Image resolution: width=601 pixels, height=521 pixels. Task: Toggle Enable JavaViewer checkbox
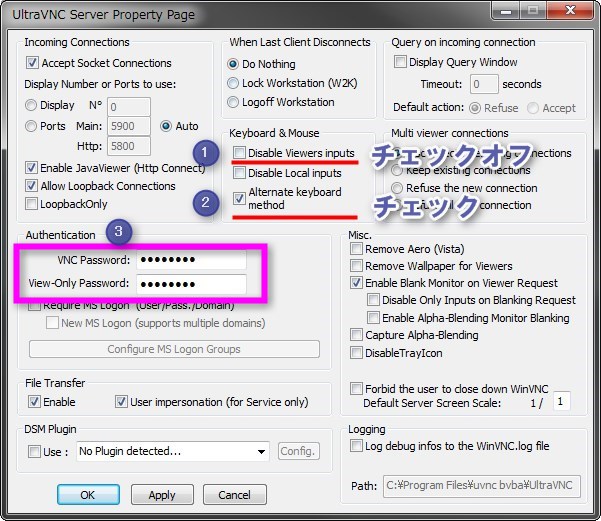(31, 168)
